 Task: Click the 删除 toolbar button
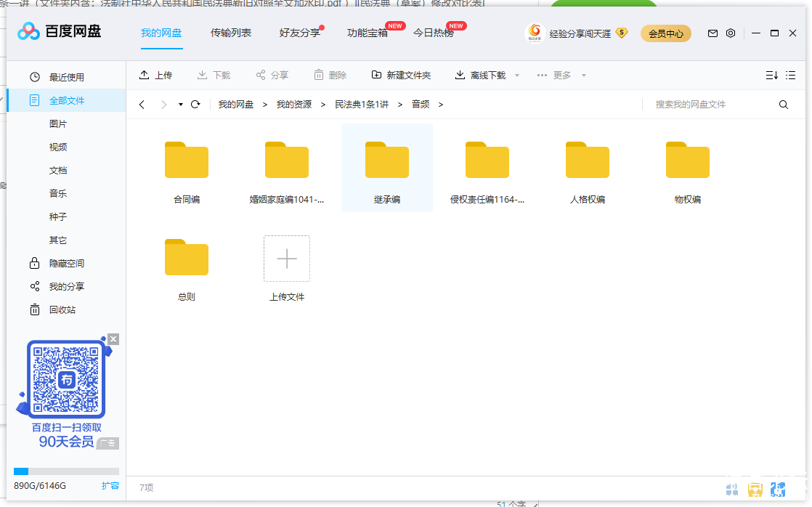click(x=330, y=76)
